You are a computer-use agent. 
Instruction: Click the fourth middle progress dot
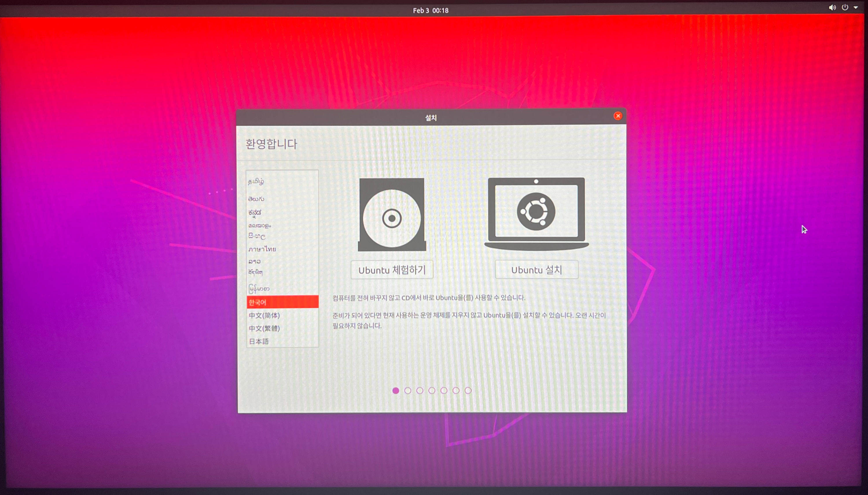pyautogui.click(x=432, y=390)
